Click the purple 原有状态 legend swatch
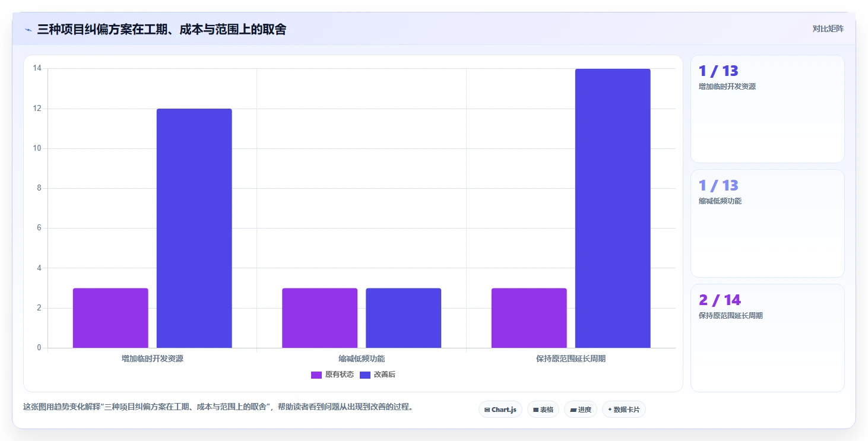 click(316, 375)
